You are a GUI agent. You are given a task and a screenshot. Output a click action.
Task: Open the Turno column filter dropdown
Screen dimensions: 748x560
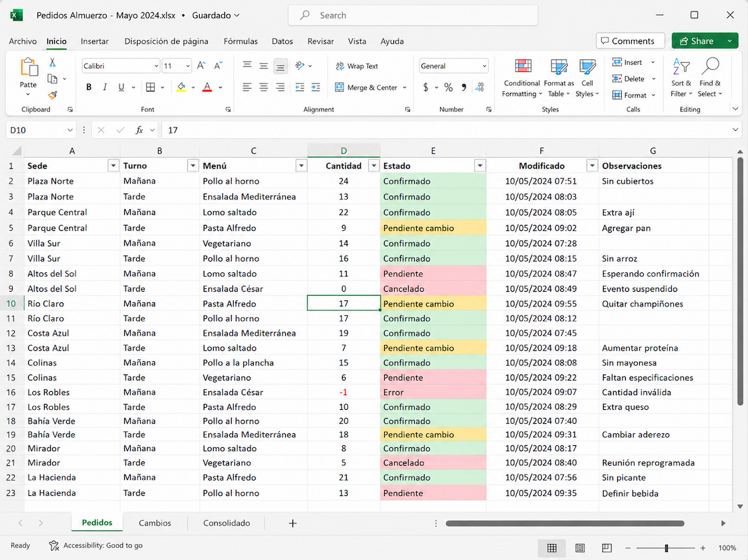click(x=193, y=166)
